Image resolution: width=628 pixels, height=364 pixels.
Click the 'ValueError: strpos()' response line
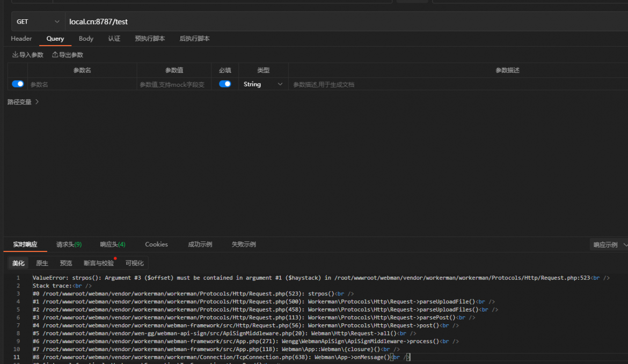321,278
